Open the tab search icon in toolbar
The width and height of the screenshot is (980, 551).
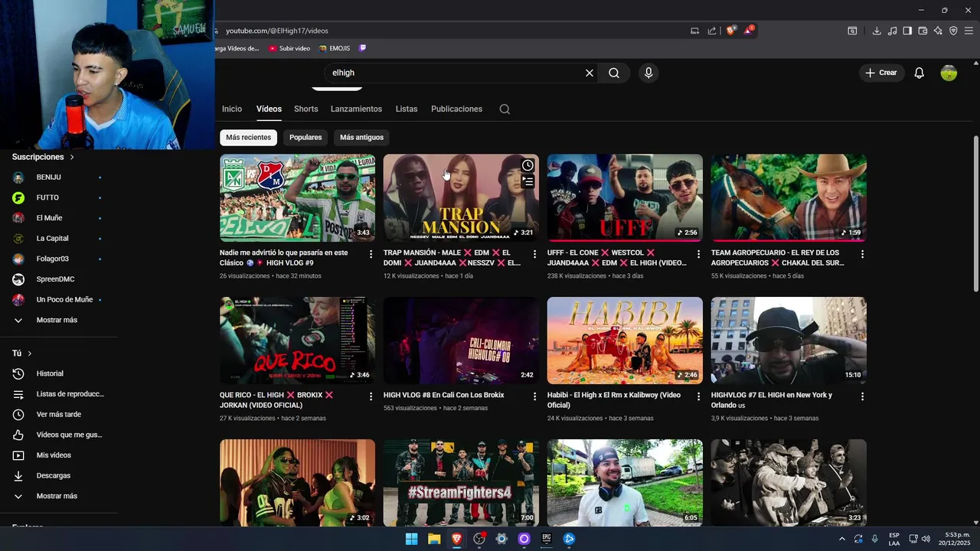coord(852,31)
